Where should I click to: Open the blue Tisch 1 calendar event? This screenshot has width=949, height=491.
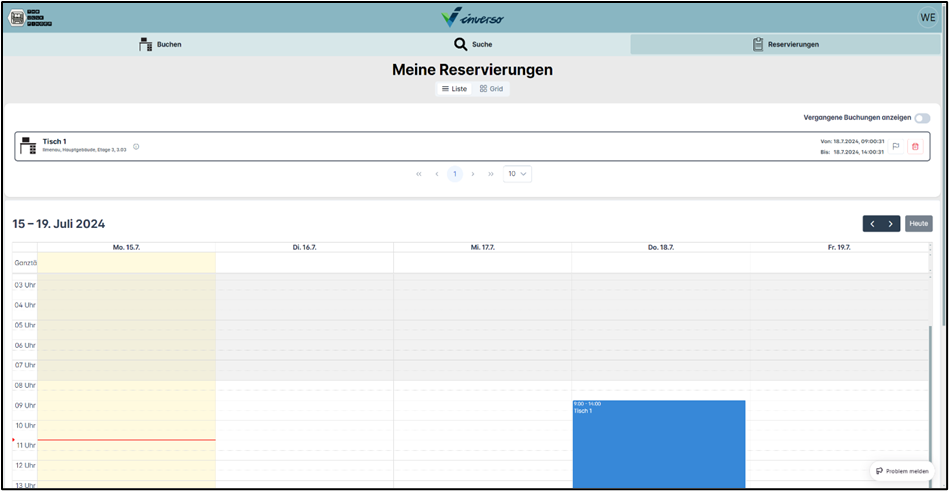658,444
